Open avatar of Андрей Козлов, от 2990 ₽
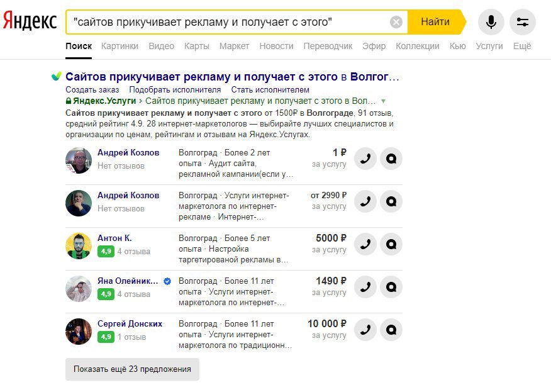The image size is (551, 392). (79, 203)
